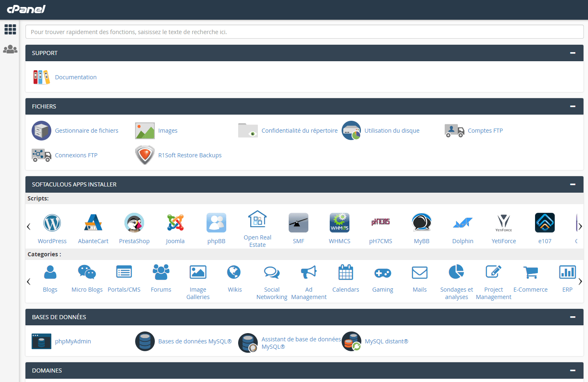Open the Micro Blogs category icon
Screen dimensions: 588x382
87,272
